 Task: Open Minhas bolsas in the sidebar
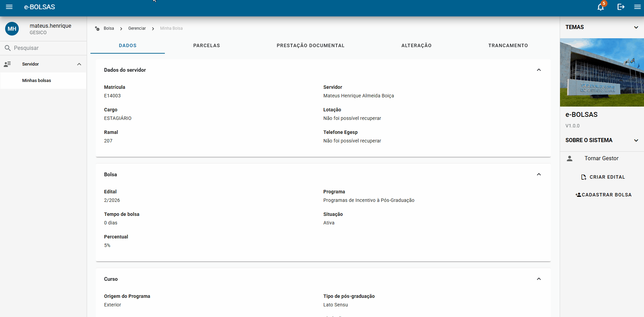pos(43,81)
